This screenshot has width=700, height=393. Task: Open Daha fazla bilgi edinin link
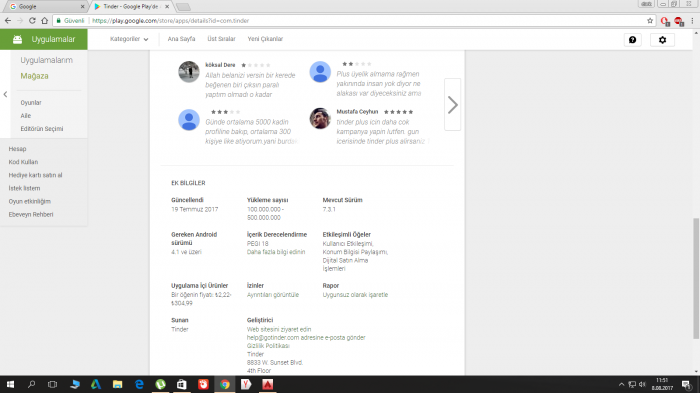276,252
